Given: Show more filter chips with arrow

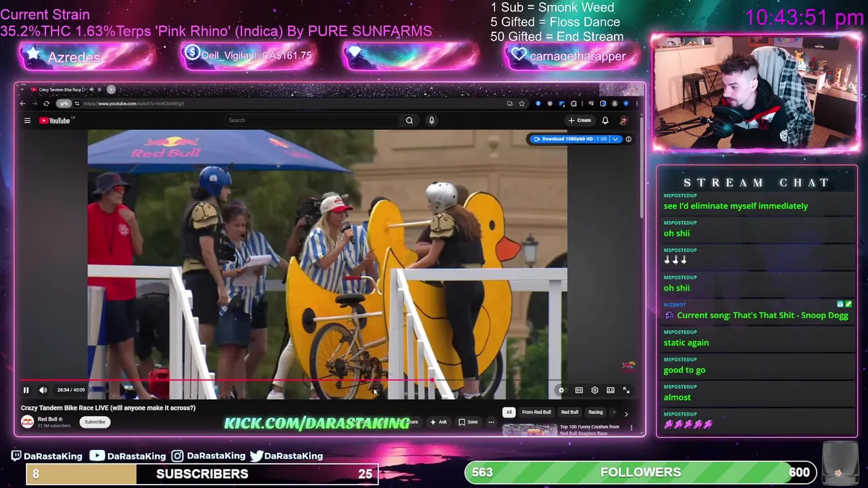Looking at the screenshot, I should point(626,413).
